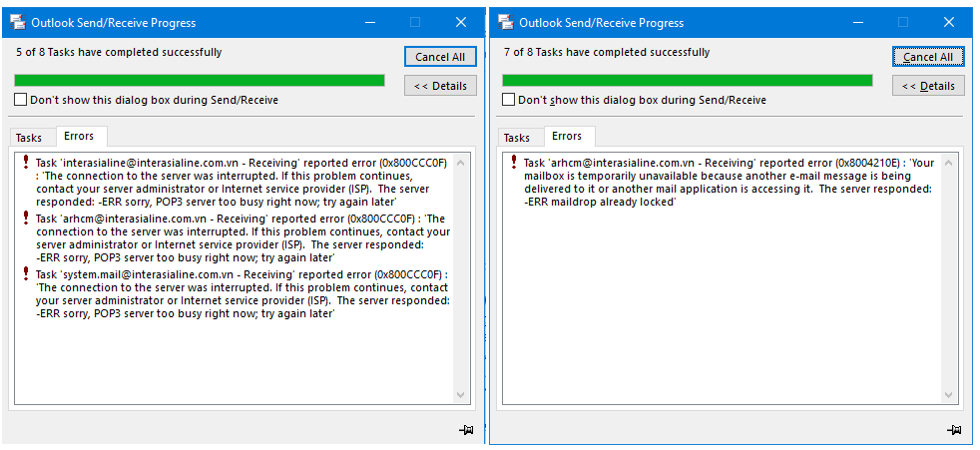Viewport: 980px width, 450px height.
Task: Click scroll down arrow in left error list
Action: [x=461, y=395]
